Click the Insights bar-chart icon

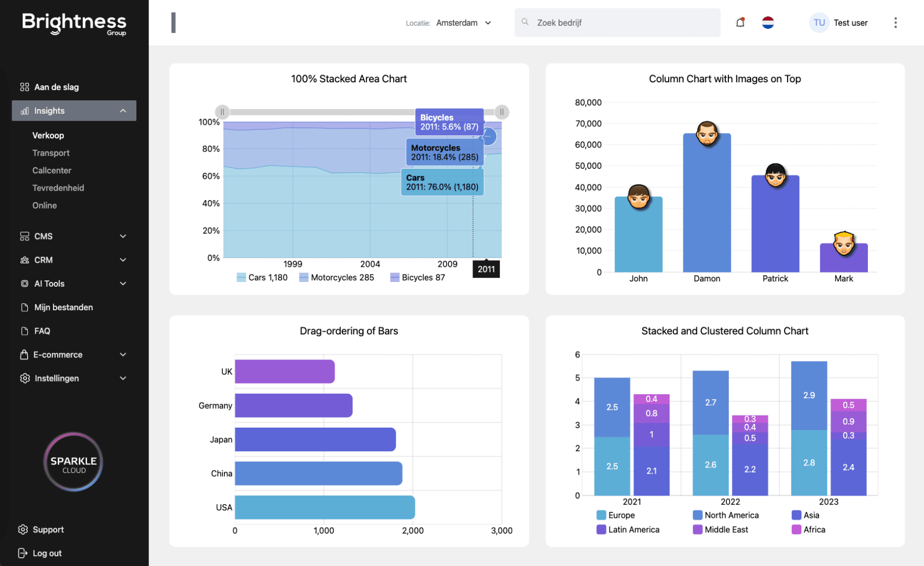coord(24,111)
